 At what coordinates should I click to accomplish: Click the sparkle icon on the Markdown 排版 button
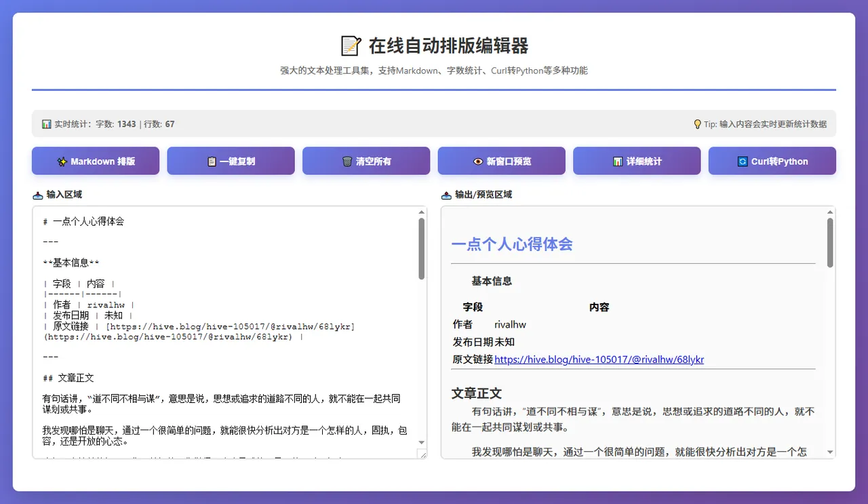[62, 161]
